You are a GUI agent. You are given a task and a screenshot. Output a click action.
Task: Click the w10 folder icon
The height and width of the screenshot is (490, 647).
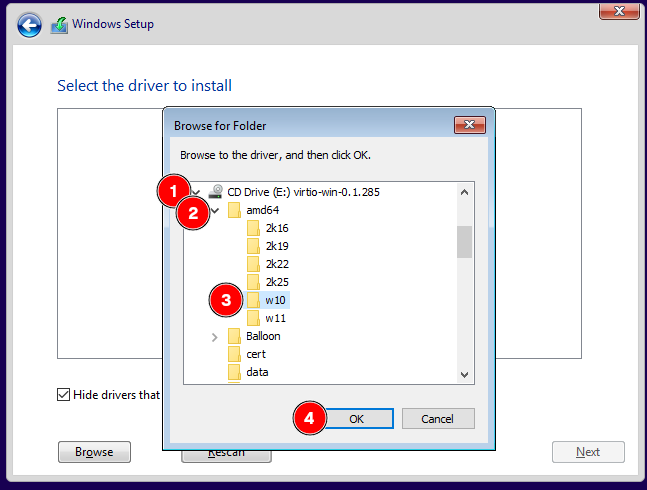click(x=253, y=300)
